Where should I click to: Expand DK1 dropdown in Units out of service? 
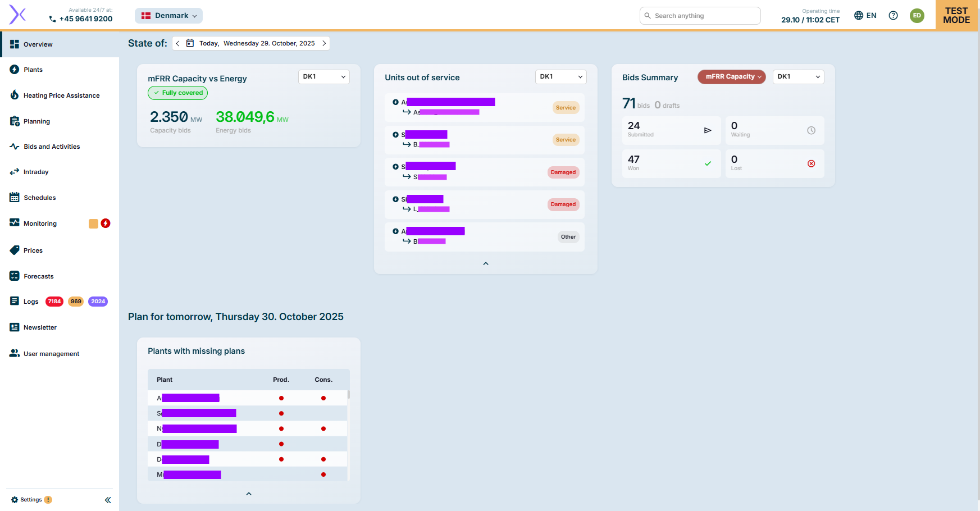560,77
